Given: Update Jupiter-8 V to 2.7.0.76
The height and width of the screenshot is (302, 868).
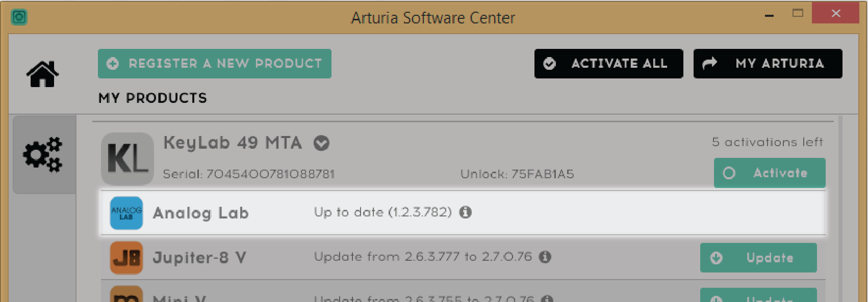Looking at the screenshot, I should [758, 258].
